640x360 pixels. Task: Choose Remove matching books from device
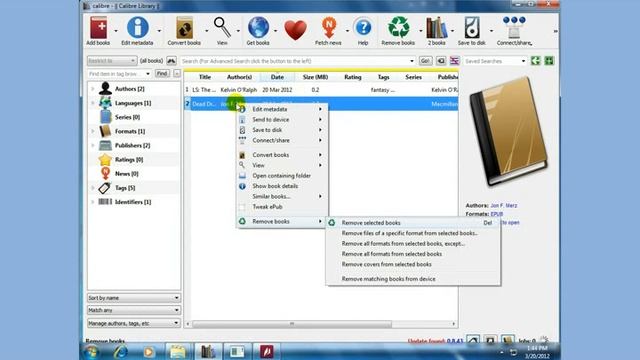point(413,279)
